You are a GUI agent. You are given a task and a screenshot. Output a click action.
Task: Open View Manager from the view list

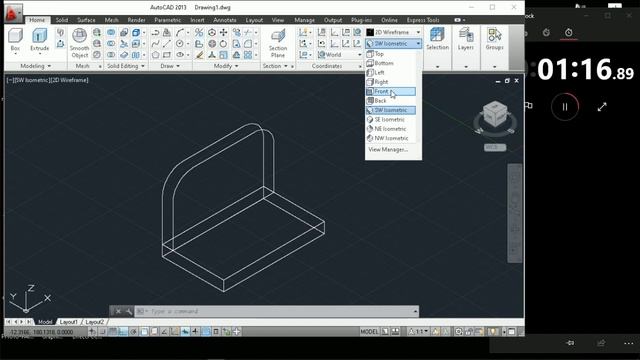click(388, 150)
